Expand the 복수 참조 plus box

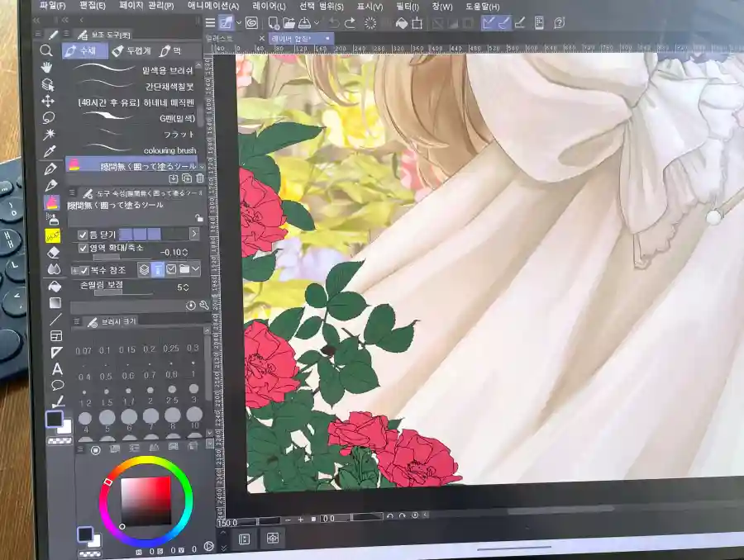click(x=74, y=270)
